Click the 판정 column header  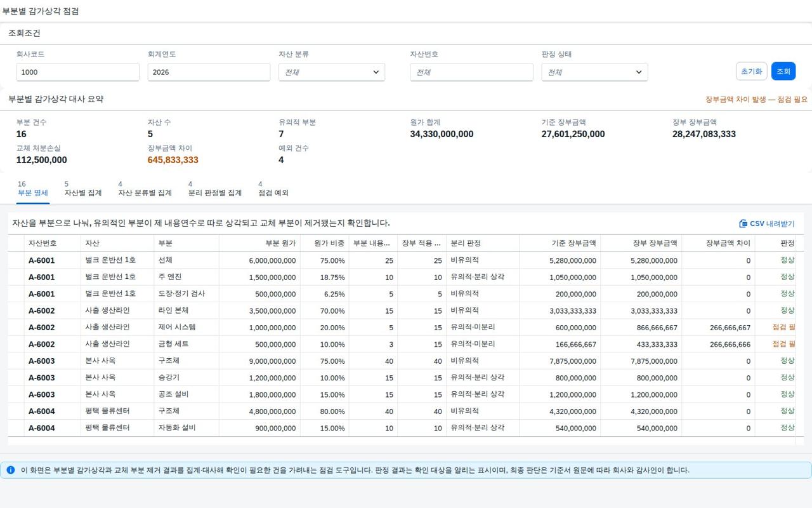(775, 243)
